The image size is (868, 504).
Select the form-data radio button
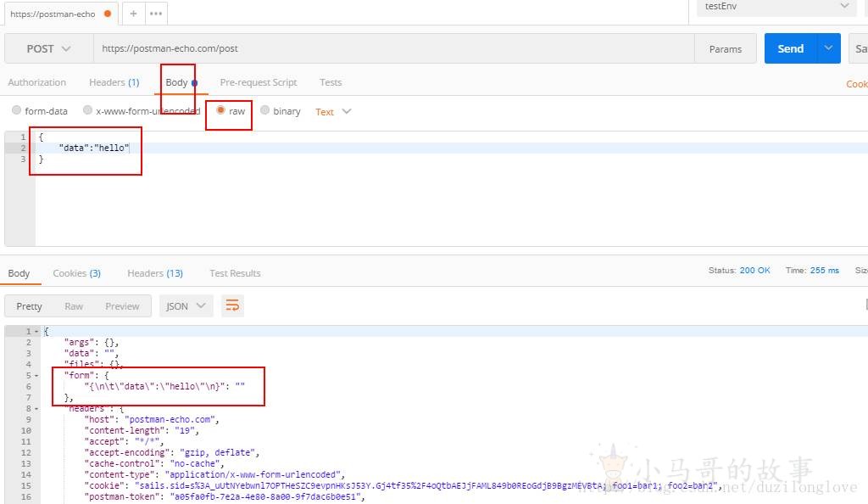coord(17,110)
